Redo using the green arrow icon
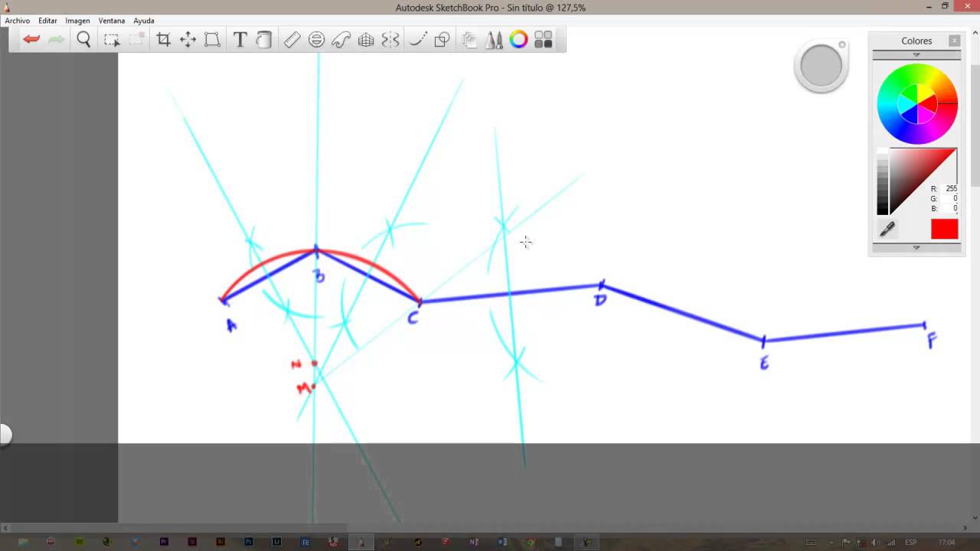This screenshot has width=980, height=551. (56, 40)
